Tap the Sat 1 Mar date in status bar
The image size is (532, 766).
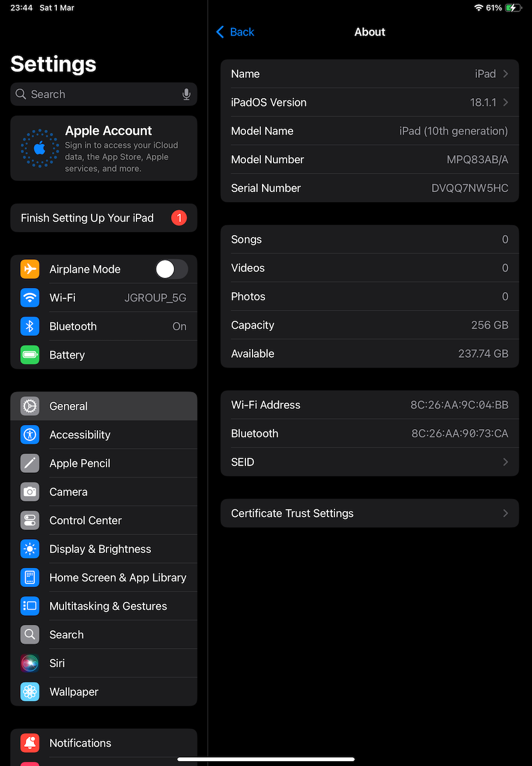point(57,8)
